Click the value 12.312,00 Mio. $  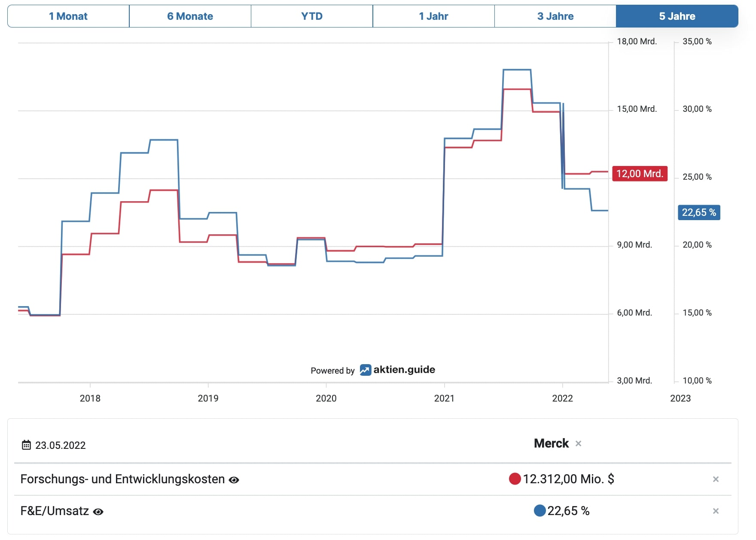[x=568, y=479]
